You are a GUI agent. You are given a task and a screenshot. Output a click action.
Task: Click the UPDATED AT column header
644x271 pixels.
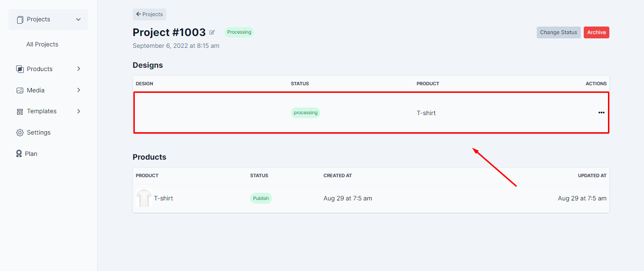pyautogui.click(x=592, y=175)
